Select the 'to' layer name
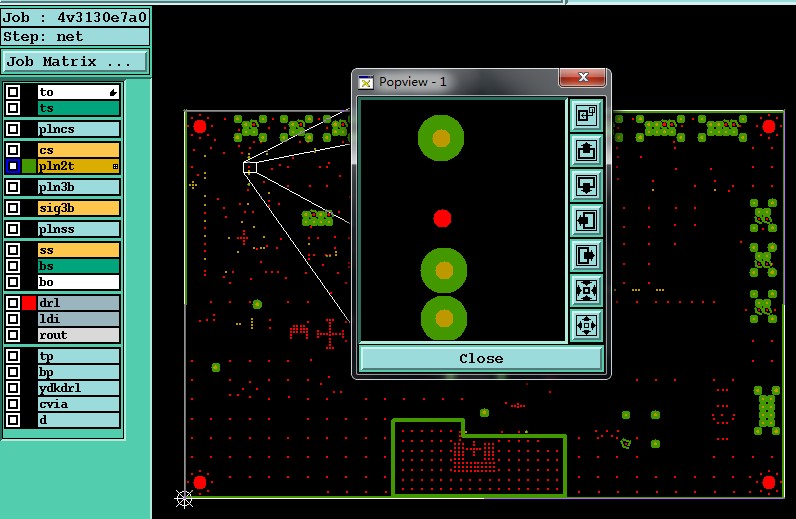796x519 pixels. 79,92
